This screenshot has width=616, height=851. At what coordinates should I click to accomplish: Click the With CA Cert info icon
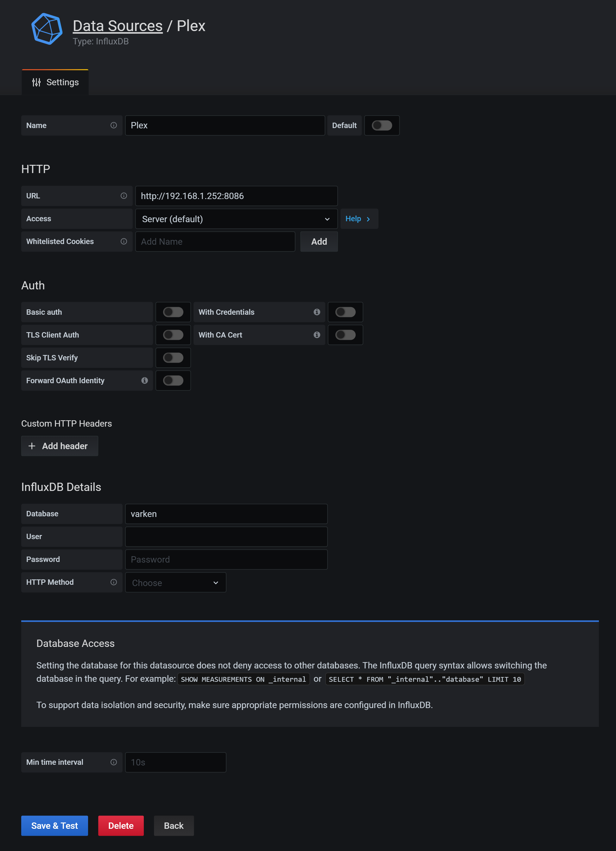tap(317, 335)
